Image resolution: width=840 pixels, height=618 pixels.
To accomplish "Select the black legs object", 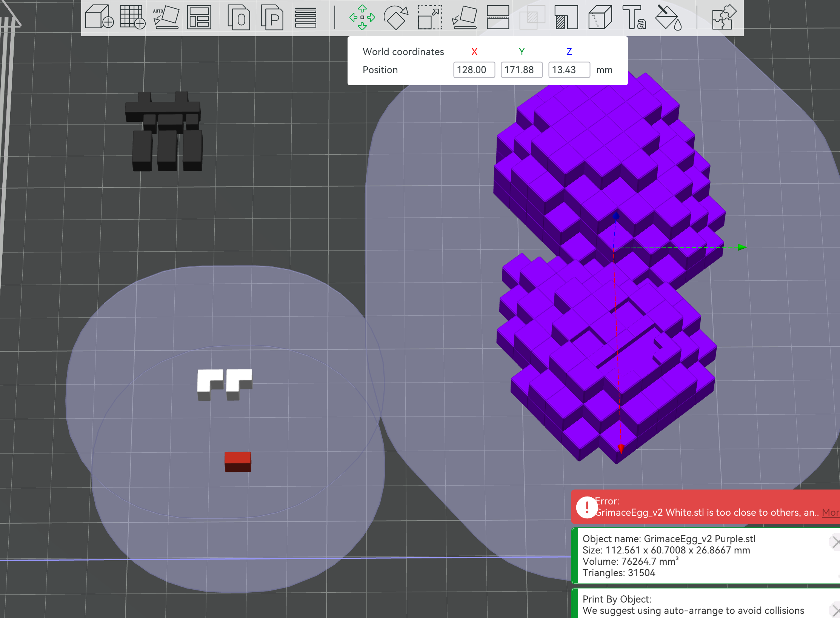I will [x=163, y=131].
